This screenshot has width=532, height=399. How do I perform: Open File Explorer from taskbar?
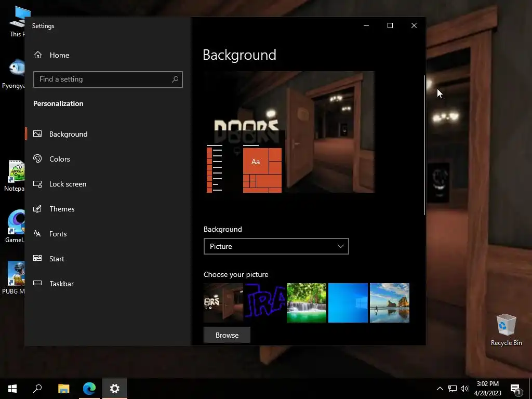point(63,389)
